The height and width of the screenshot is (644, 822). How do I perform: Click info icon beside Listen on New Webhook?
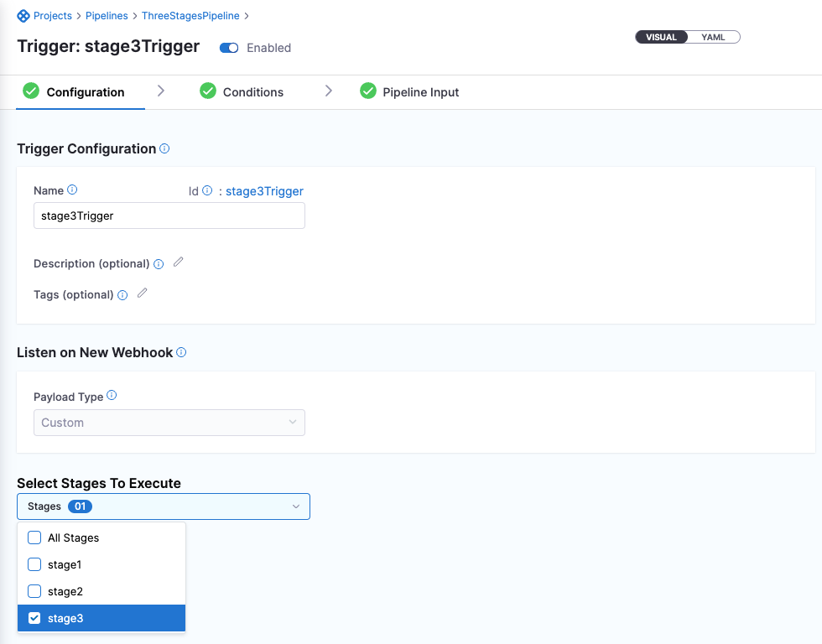[181, 352]
